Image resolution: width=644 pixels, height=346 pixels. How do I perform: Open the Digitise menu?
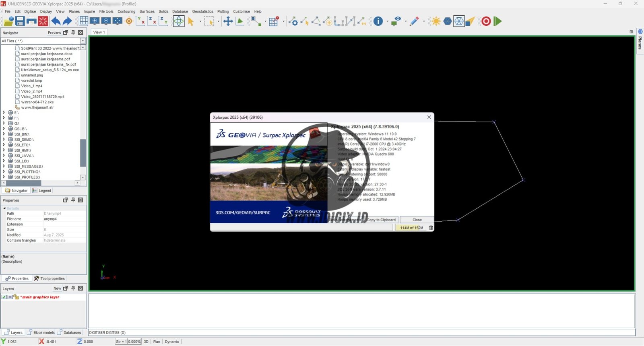(30, 11)
